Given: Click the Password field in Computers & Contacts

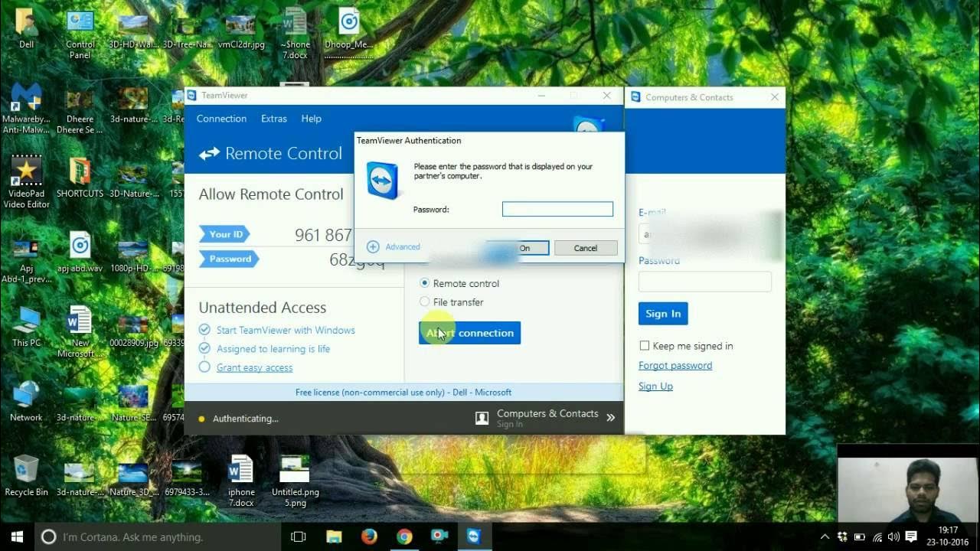Looking at the screenshot, I should (x=705, y=281).
